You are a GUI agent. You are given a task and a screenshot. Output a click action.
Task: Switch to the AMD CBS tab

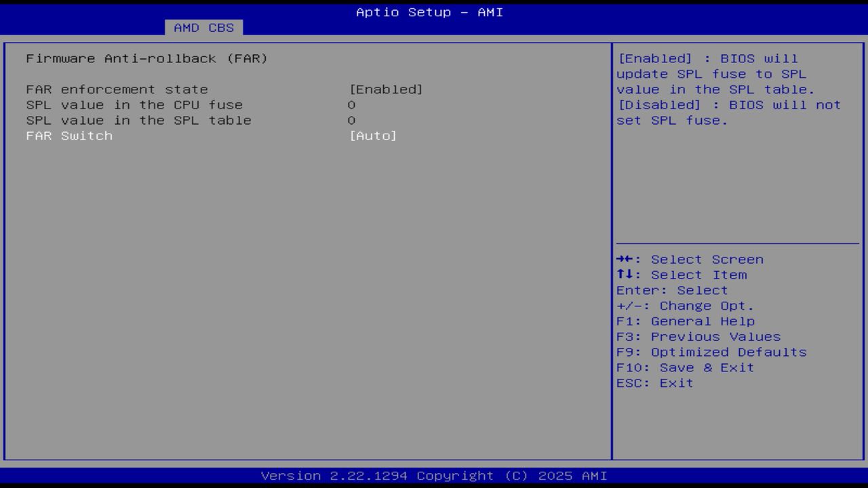tap(203, 27)
